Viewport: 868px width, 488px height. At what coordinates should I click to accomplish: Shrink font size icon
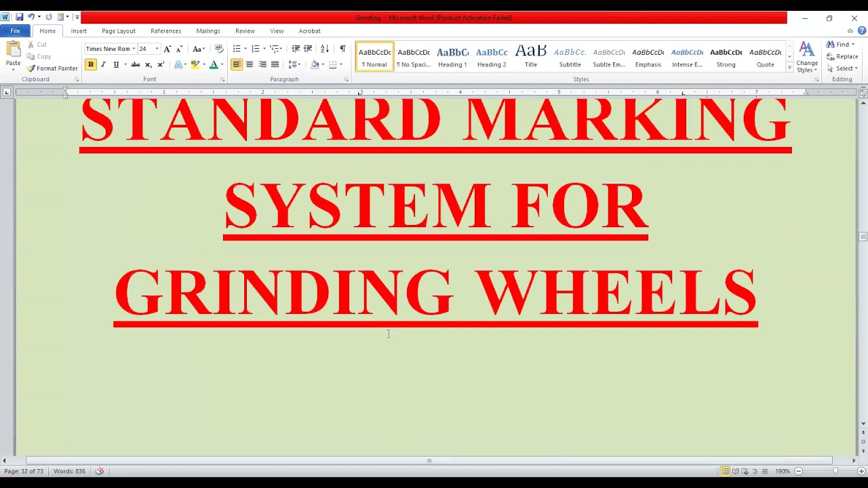[x=179, y=49]
